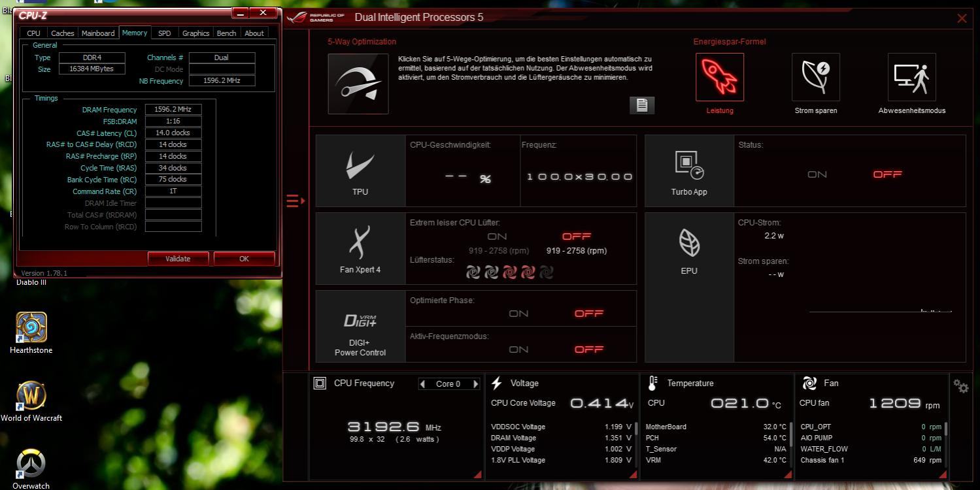Expand Temperature panel corner arrow
This screenshot has width=980, height=490.
(x=788, y=475)
